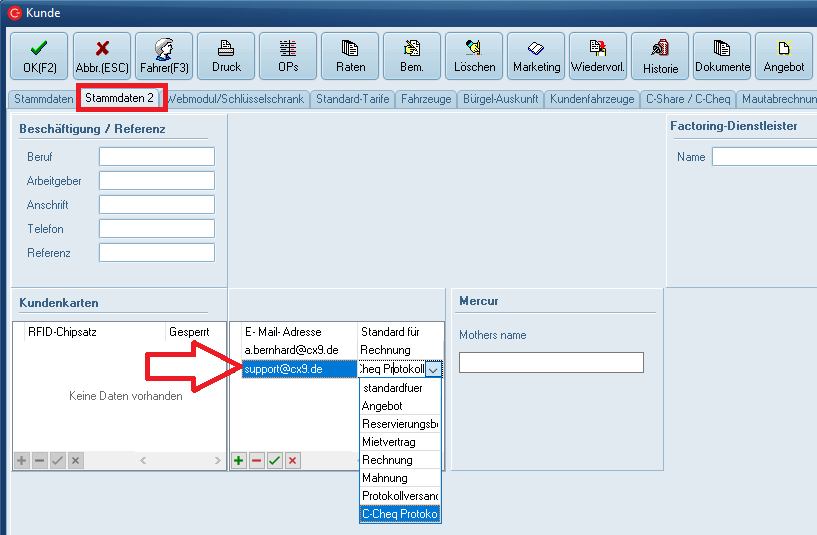Open the Dokumente button

[722, 56]
